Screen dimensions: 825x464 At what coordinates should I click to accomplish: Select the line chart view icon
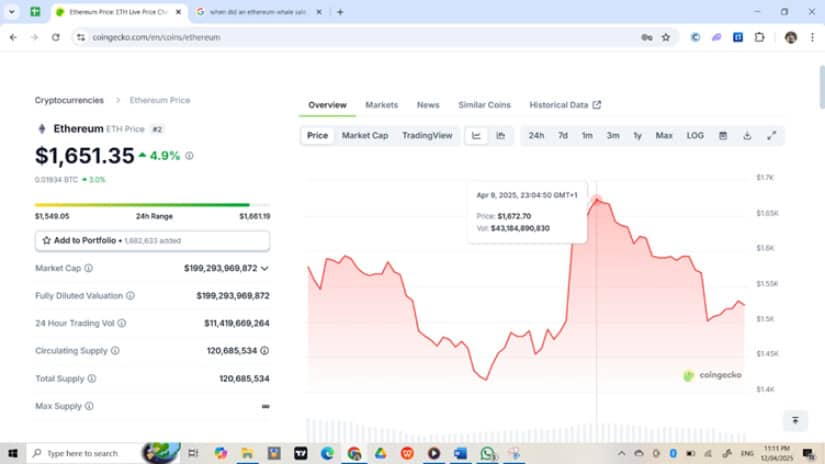tap(476, 136)
